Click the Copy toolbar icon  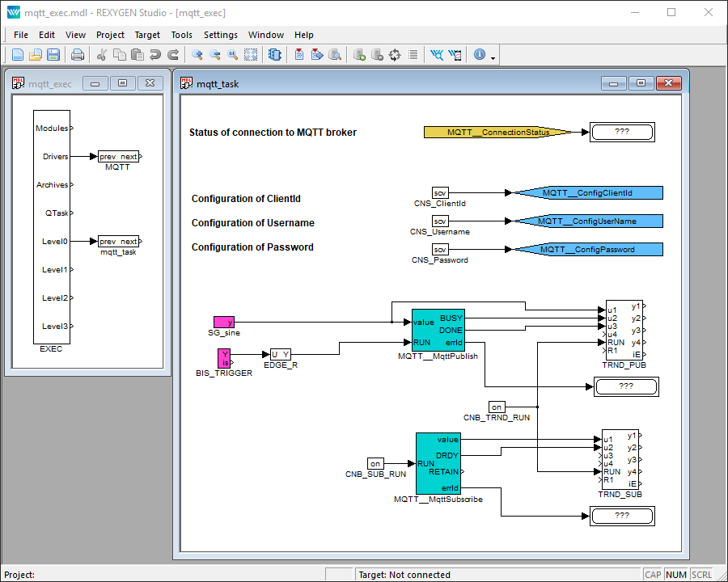[120, 55]
